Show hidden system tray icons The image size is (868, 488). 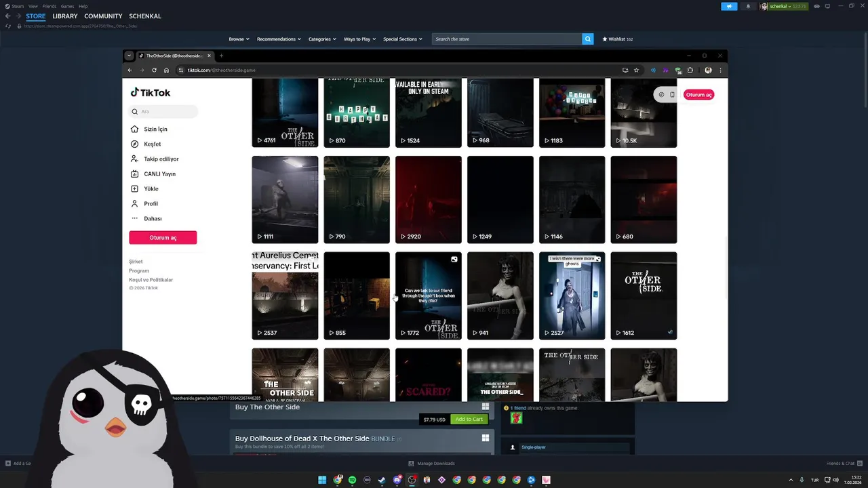tap(791, 480)
